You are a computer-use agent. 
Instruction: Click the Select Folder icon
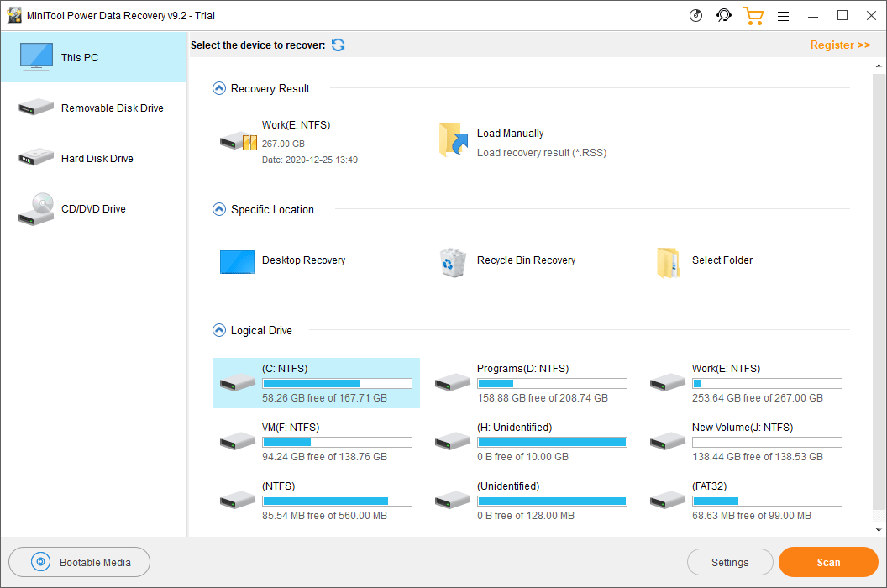point(668,263)
